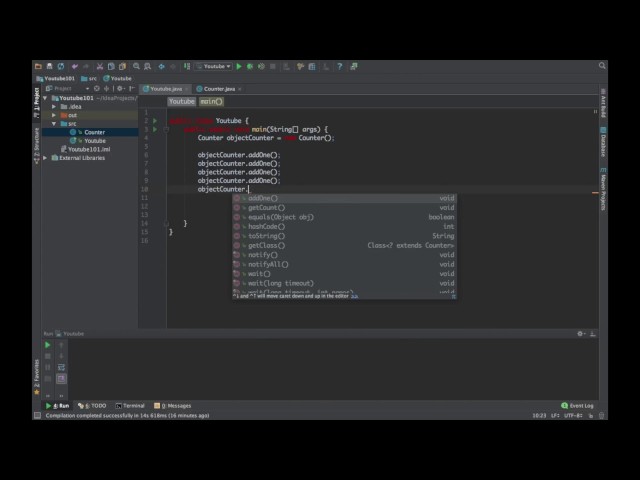This screenshot has width=640, height=480.
Task: Click the Run with Coverage icon
Action: (261, 66)
